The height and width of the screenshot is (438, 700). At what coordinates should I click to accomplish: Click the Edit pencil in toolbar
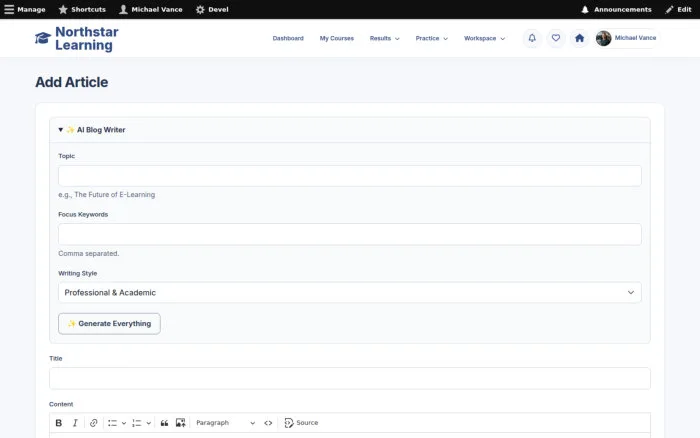point(678,9)
